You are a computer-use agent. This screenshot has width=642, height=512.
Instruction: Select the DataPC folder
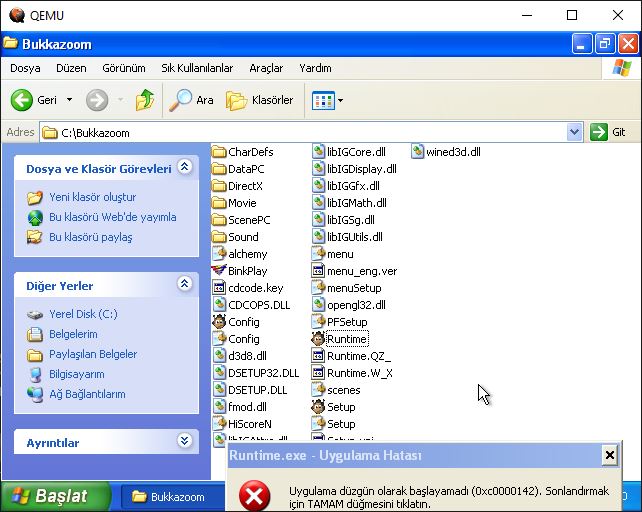click(238, 169)
